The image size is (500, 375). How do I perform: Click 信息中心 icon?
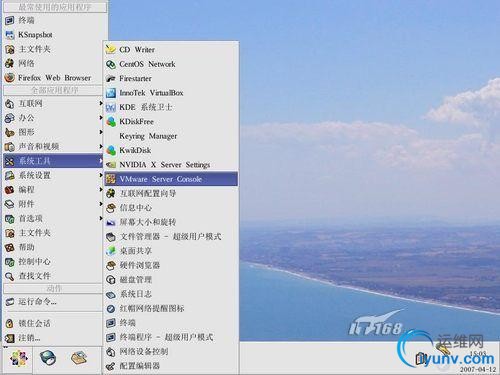click(x=111, y=208)
